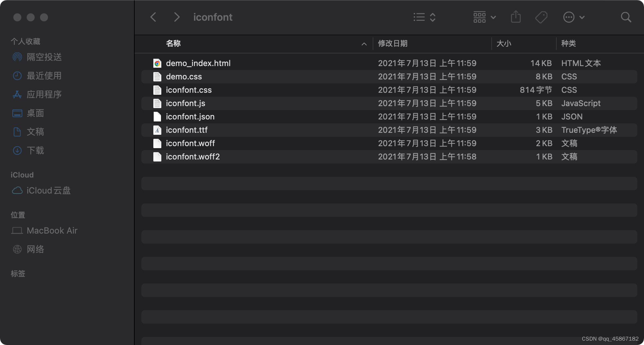Open demo_index.html in the file list

pyautogui.click(x=198, y=63)
